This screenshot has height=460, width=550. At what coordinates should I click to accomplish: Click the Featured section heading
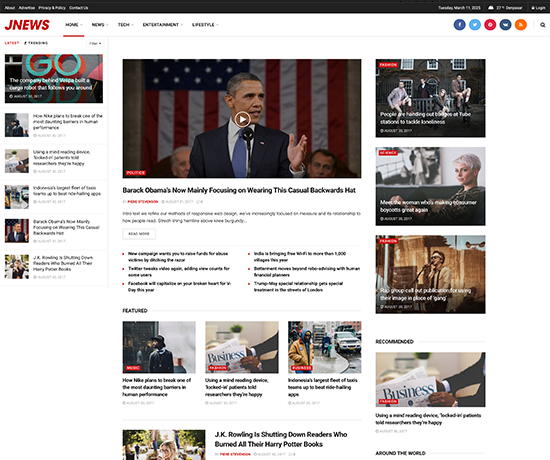[x=135, y=311]
